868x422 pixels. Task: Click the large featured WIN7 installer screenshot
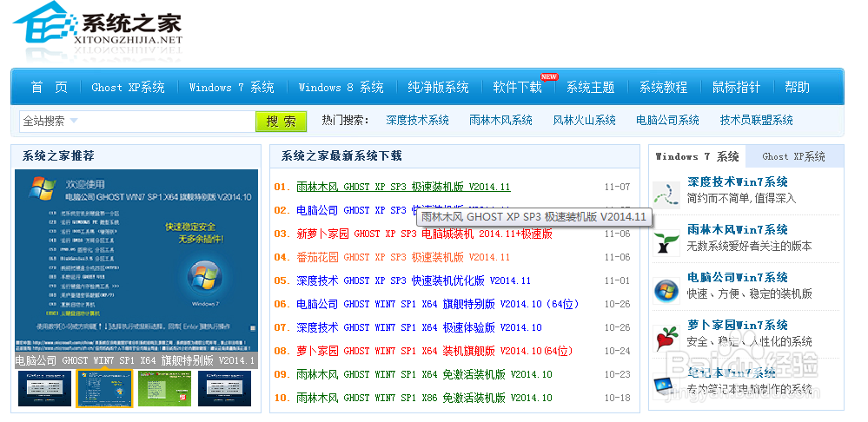136,261
